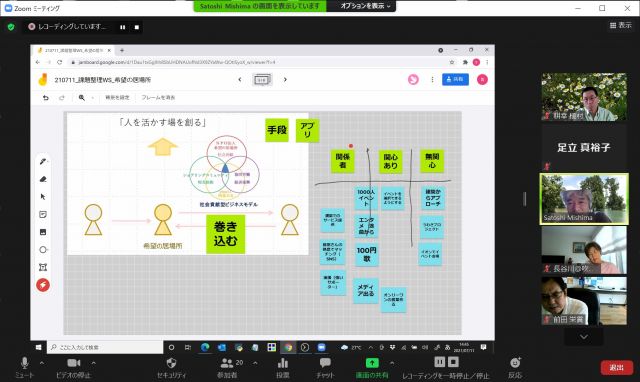This screenshot has height=382, width=640.
Task: Click the red Leave meeting button
Action: (617, 367)
